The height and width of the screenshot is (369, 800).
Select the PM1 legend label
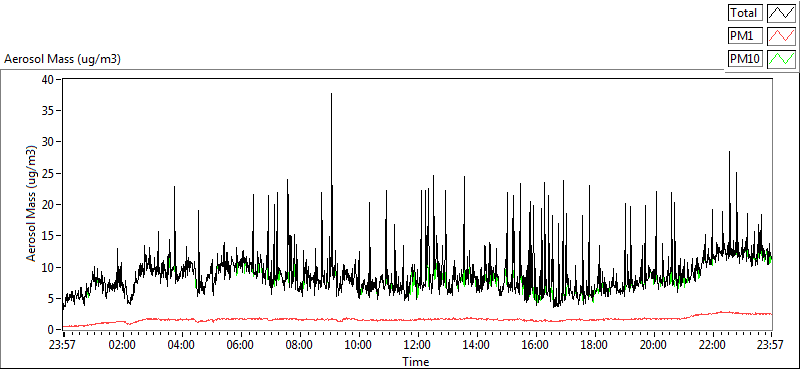pyautogui.click(x=745, y=36)
